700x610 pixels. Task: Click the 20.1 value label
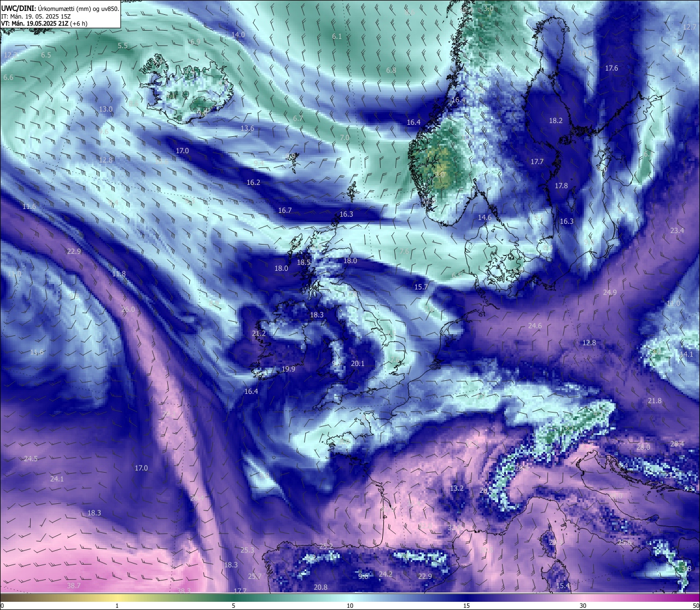coord(358,363)
